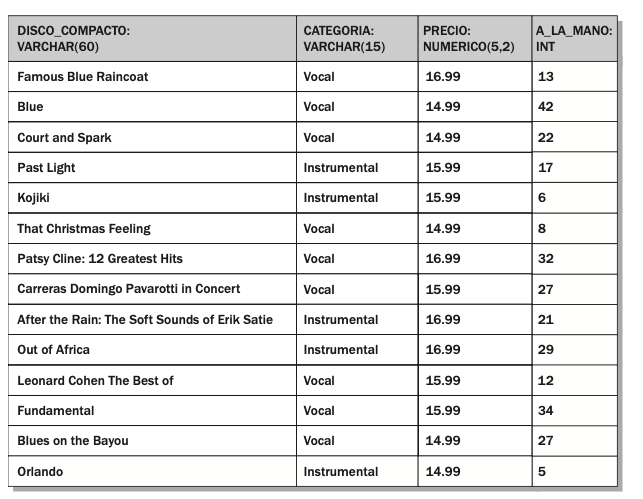Select the Kojiki title cell
The width and height of the screenshot is (643, 499).
click(34, 198)
